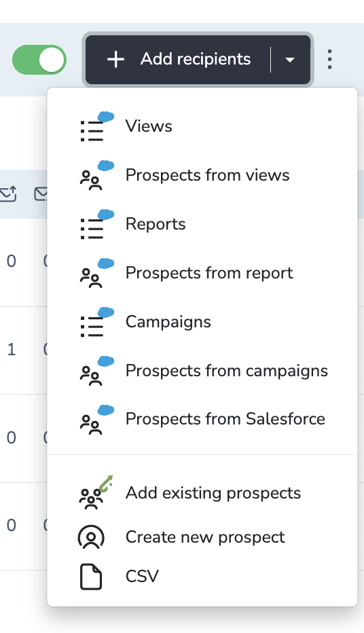Toggle the green sequence switch off
The width and height of the screenshot is (364, 633).
coord(39,60)
